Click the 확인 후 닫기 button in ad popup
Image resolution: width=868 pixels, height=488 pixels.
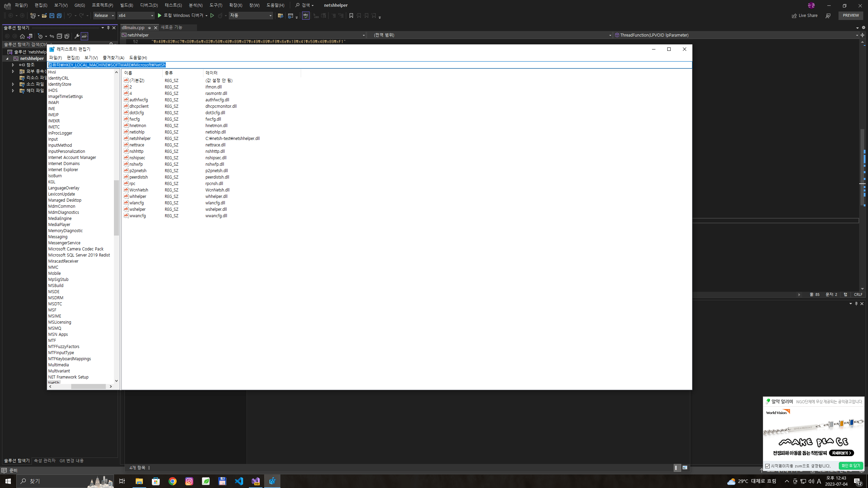851,466
